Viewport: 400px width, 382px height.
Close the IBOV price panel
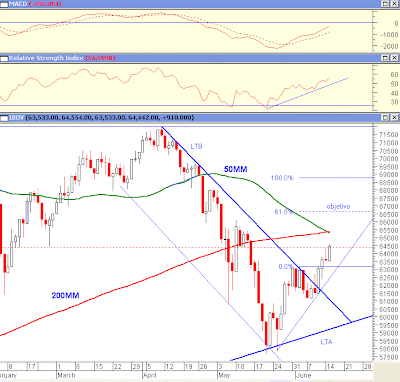coord(394,118)
